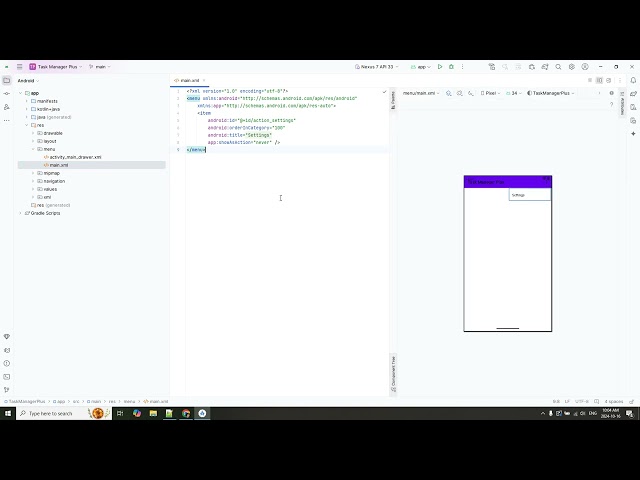Open Terminal icon in left sidebar
The image size is (640, 480).
(7, 377)
